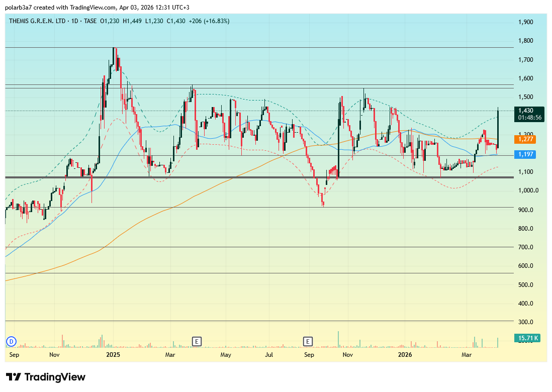This screenshot has width=552, height=392.
Task: Click the +206 (+16.83%) change value
Action: (207, 21)
